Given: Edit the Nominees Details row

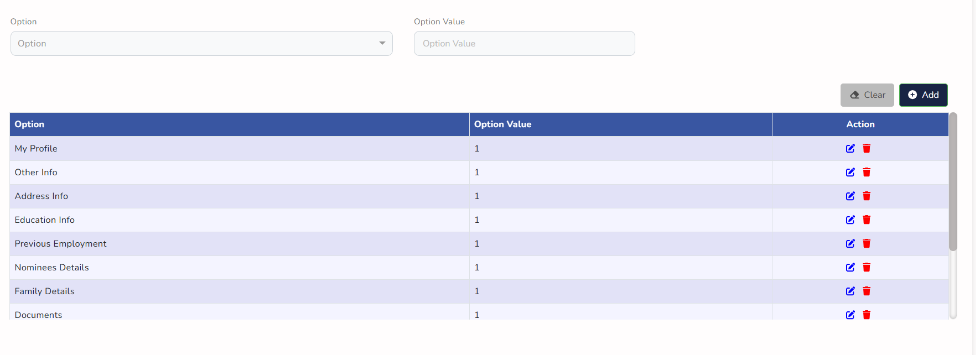Looking at the screenshot, I should [x=850, y=267].
